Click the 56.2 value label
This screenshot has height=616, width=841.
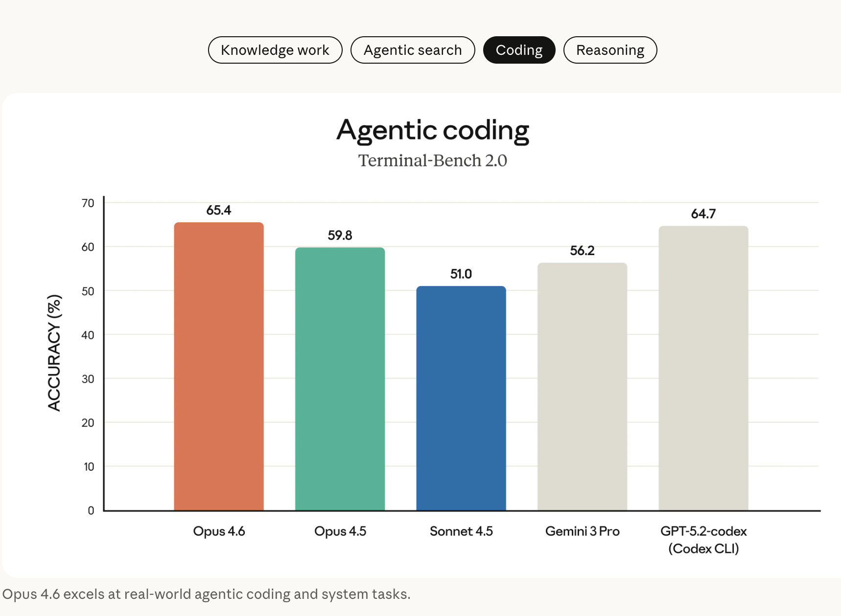click(x=582, y=251)
